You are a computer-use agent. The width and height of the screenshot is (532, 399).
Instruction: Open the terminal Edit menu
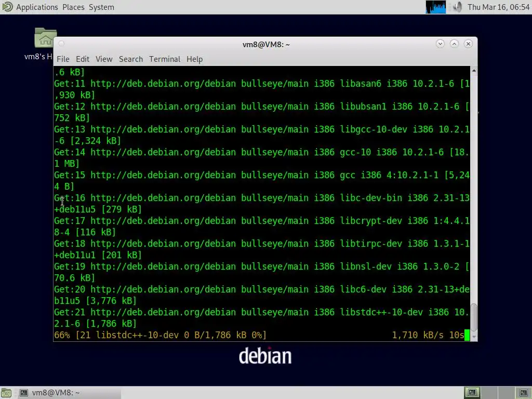click(83, 59)
